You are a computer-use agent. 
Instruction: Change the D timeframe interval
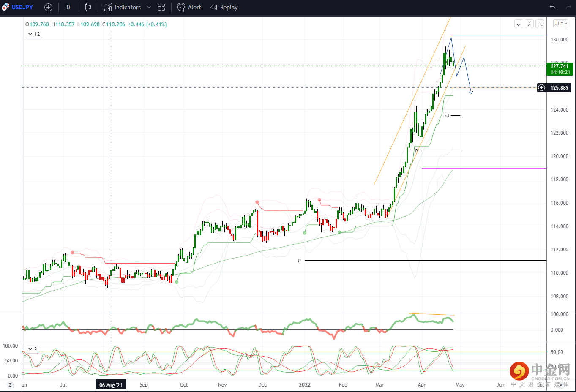coord(68,7)
